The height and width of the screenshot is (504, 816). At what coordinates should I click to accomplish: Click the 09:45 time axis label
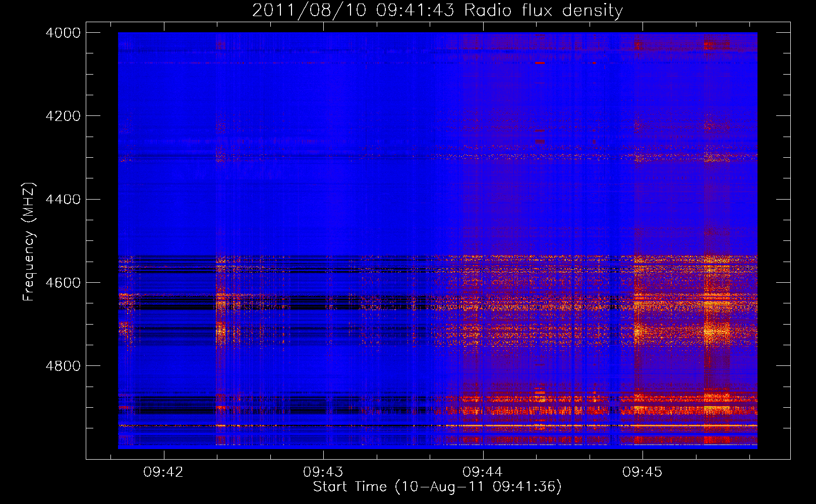pyautogui.click(x=642, y=472)
